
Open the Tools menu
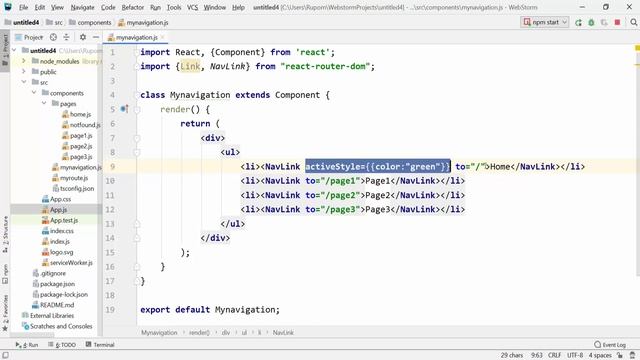click(x=174, y=7)
